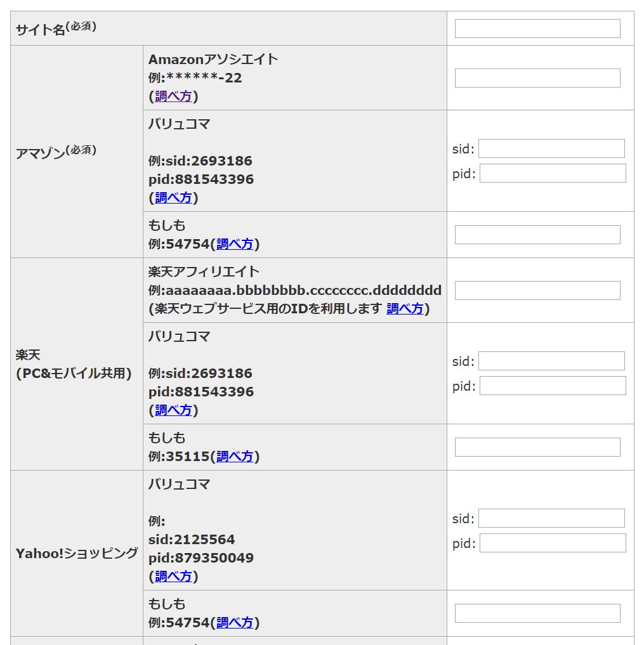This screenshot has height=645, width=644.
Task: Open 調べ方 link for 楽天ウェブサービス ID
Action: click(405, 309)
